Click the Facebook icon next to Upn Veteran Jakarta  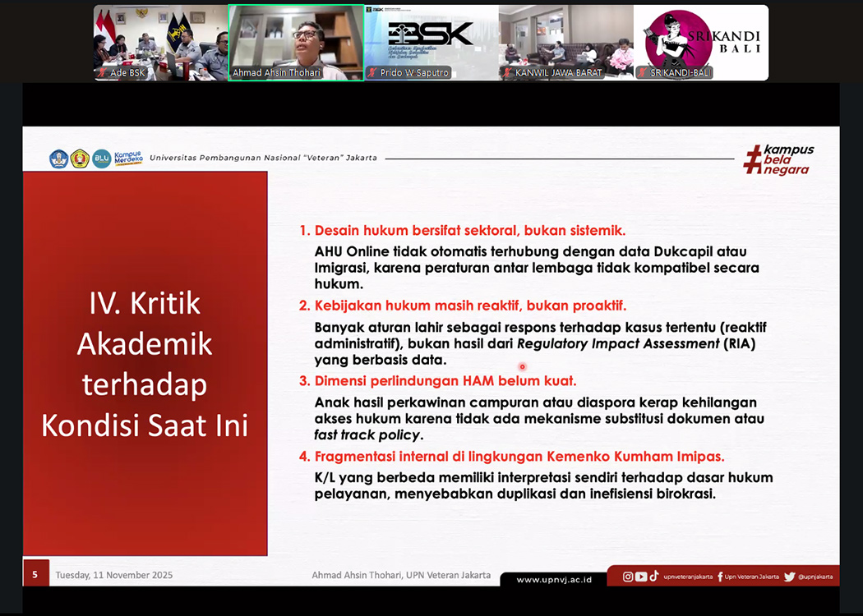coord(720,577)
